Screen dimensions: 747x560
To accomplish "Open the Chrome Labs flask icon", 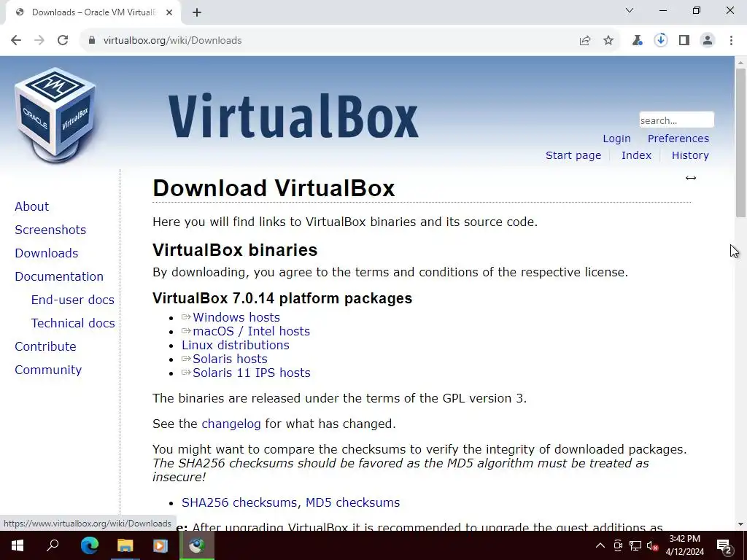I will coord(637,41).
